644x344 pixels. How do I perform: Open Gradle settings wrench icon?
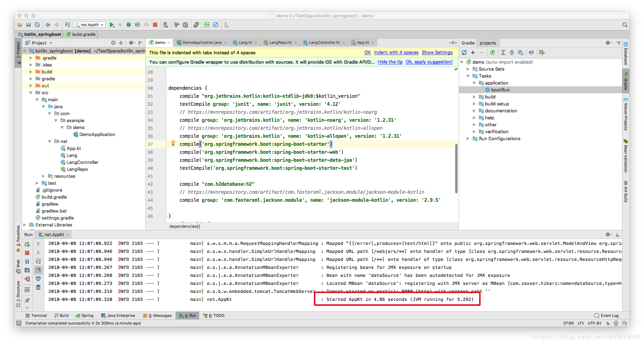pos(542,53)
